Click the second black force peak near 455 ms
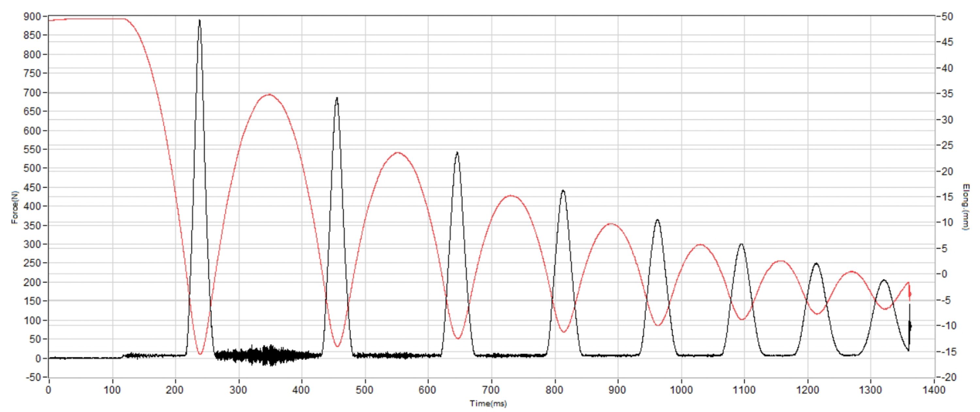The image size is (980, 412). 337,99
